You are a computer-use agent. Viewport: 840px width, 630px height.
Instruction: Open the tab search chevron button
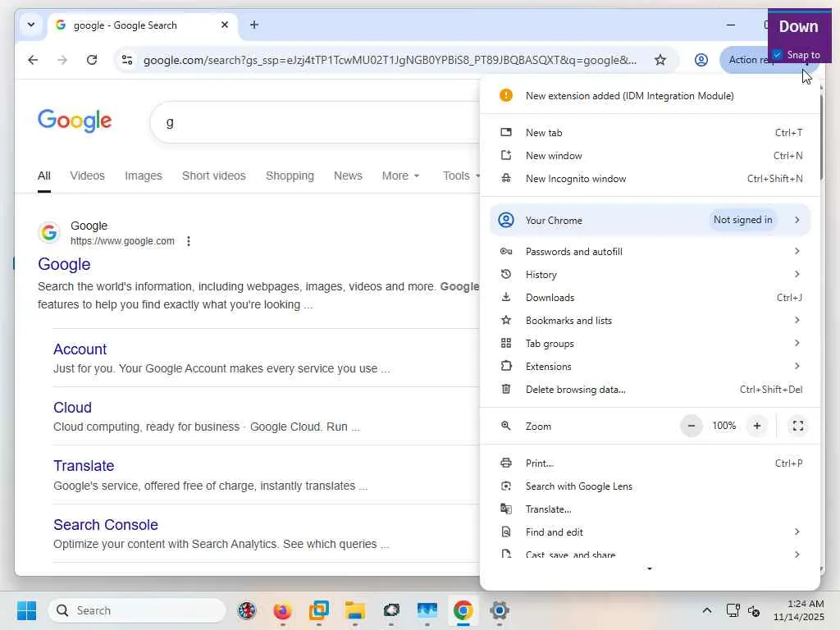pos(31,25)
